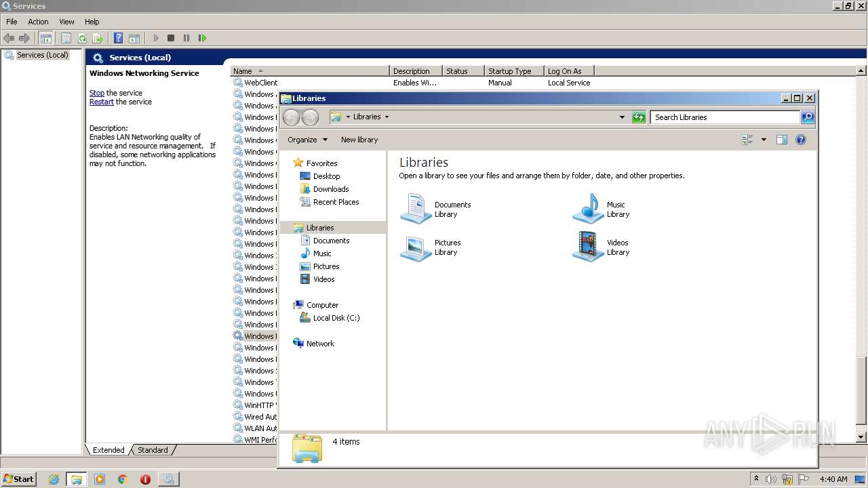The width and height of the screenshot is (868, 488).
Task: Open the Help menu in Services
Action: (92, 22)
